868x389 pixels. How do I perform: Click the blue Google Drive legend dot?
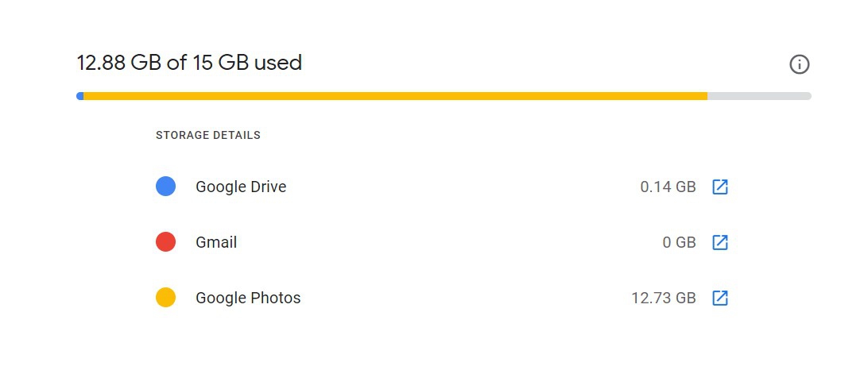(x=165, y=187)
